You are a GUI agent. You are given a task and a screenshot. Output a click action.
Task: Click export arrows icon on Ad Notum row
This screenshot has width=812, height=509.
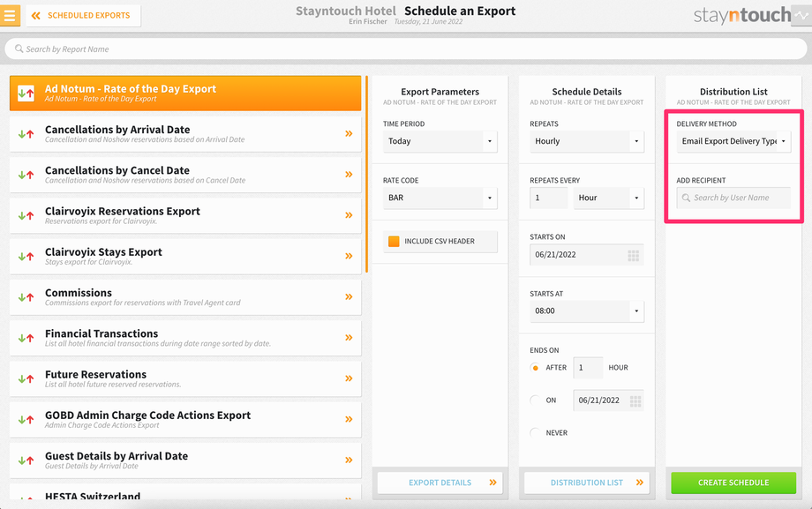26,94
